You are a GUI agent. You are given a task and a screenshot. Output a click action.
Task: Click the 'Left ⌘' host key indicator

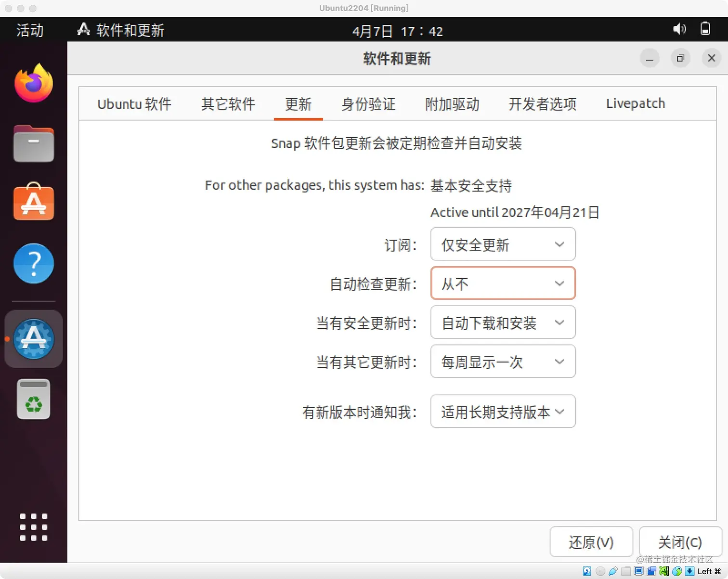(x=709, y=571)
